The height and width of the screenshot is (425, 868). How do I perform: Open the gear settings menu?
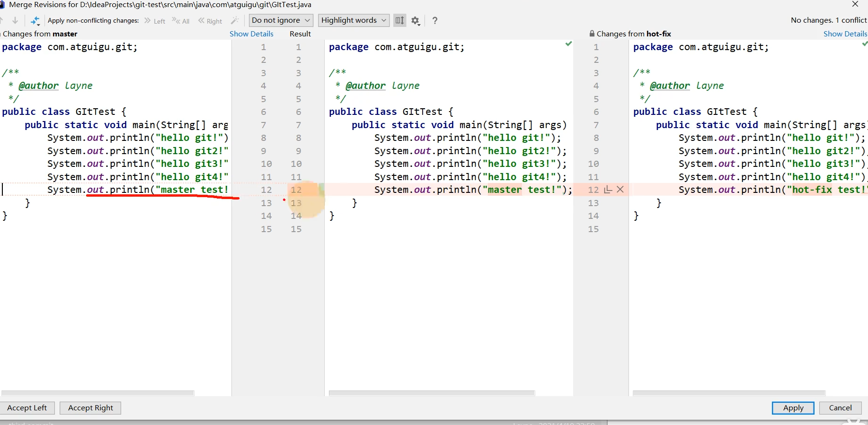click(416, 20)
